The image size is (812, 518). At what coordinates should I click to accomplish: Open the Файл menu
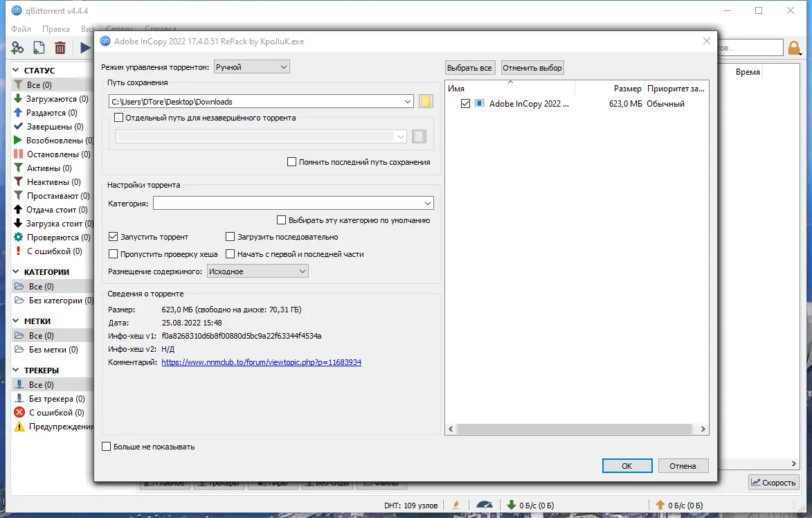point(21,29)
